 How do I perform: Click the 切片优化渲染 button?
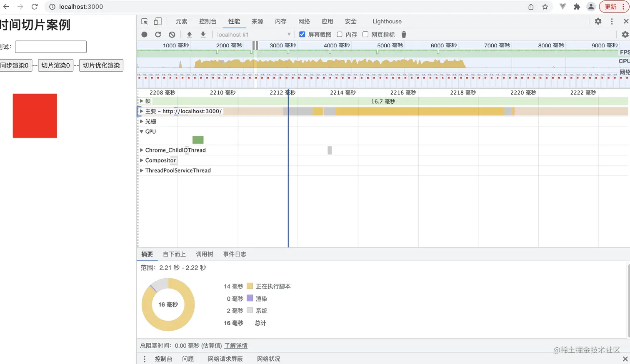click(x=101, y=65)
